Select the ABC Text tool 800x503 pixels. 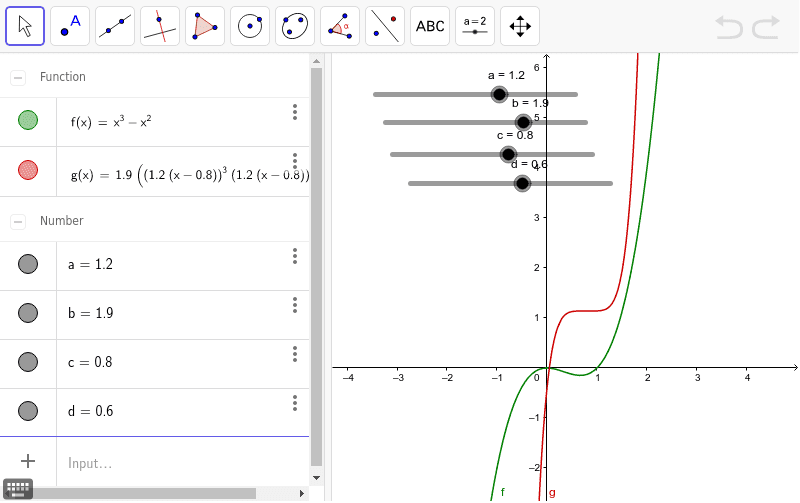[430, 26]
